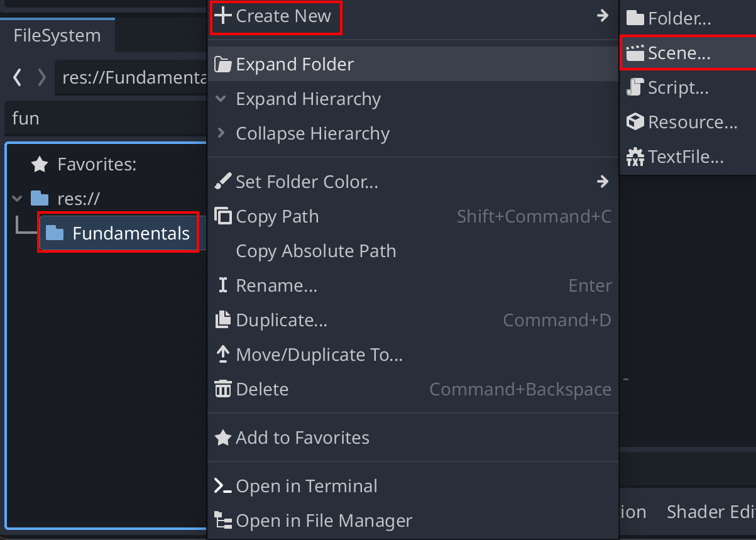The width and height of the screenshot is (756, 540).
Task: Click the filesystem back navigation arrow
Action: coord(16,77)
